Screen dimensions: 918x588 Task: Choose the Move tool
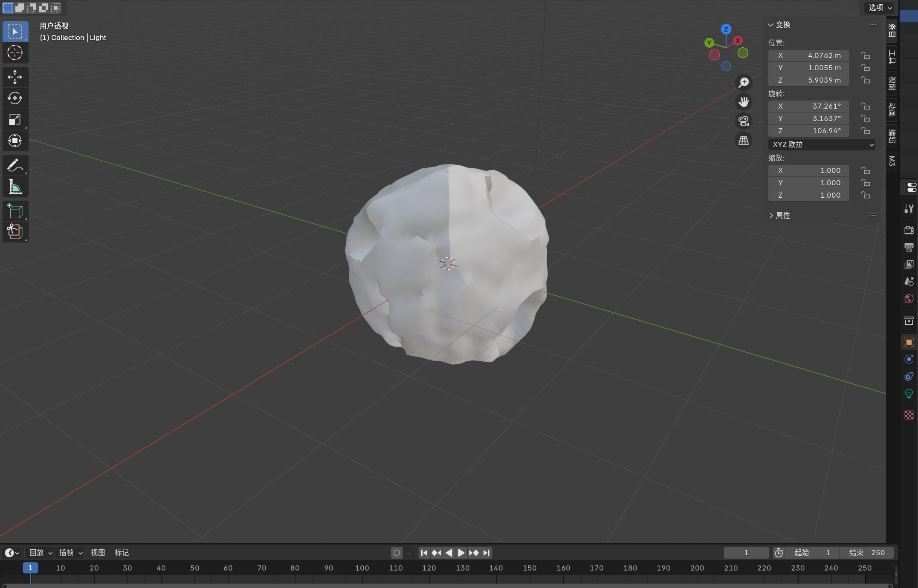[x=15, y=77]
